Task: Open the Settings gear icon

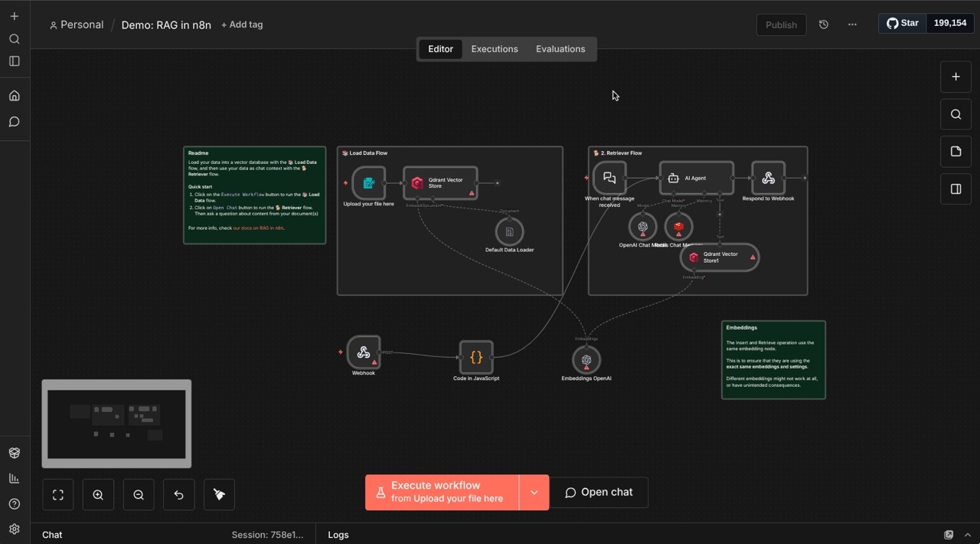Action: pos(15,529)
